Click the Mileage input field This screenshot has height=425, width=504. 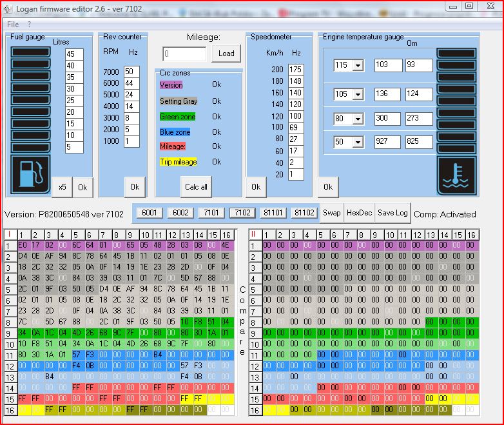pyautogui.click(x=184, y=54)
